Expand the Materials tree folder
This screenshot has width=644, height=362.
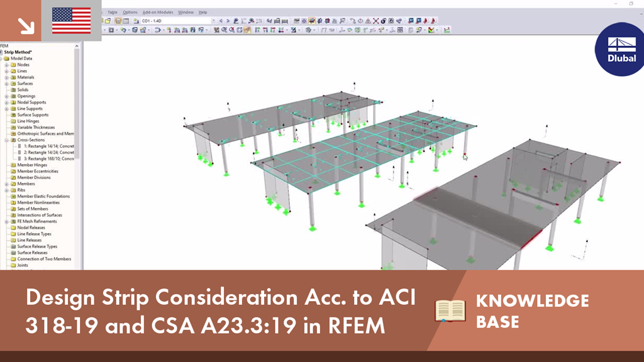(x=6, y=77)
